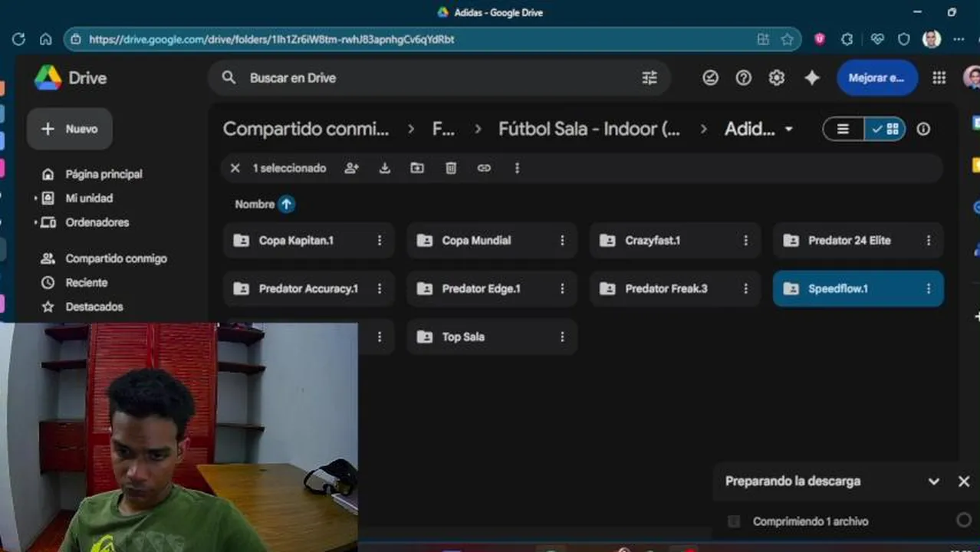Open the Help question mark icon
The width and height of the screenshot is (980, 552).
(744, 77)
